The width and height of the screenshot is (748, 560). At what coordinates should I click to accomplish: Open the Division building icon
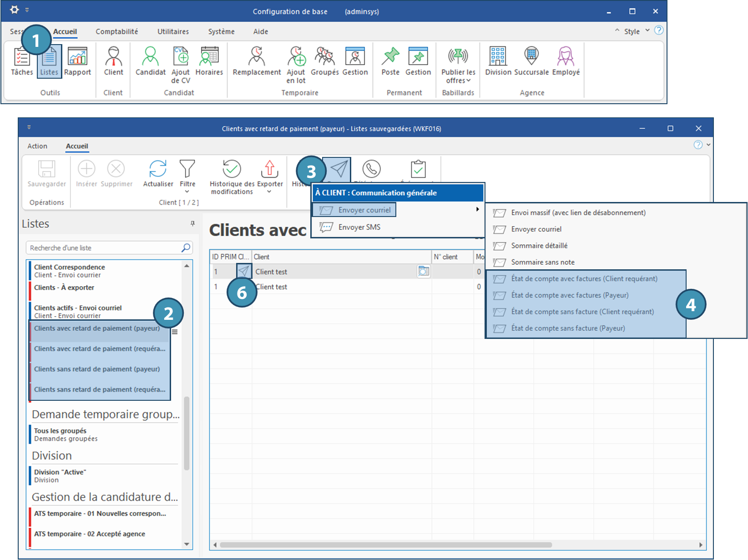point(498,57)
